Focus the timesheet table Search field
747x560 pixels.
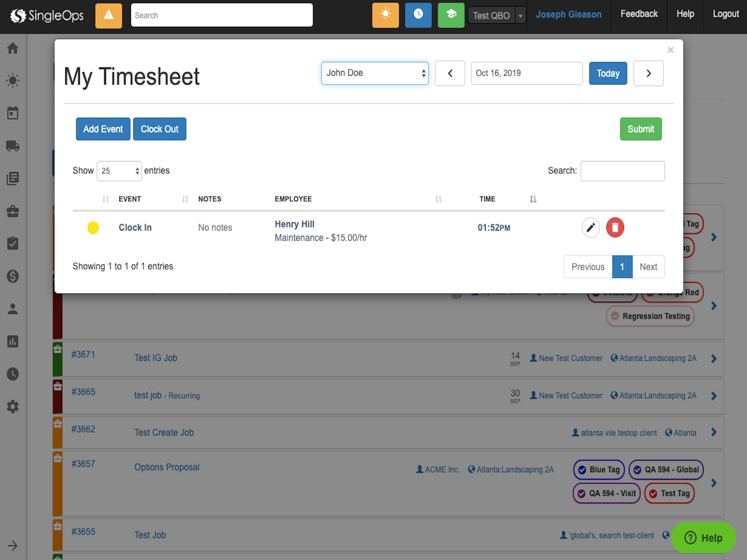pyautogui.click(x=622, y=171)
